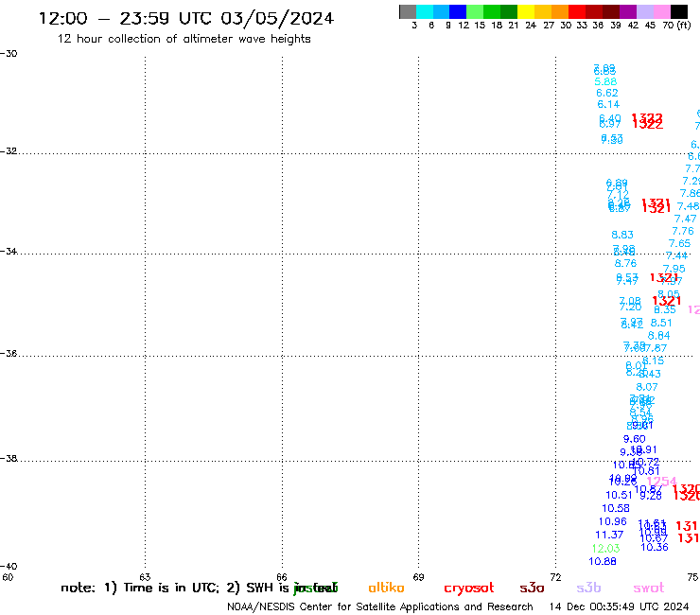Select the 10.96 wave height value
This screenshot has width=700, height=615.
click(x=613, y=521)
